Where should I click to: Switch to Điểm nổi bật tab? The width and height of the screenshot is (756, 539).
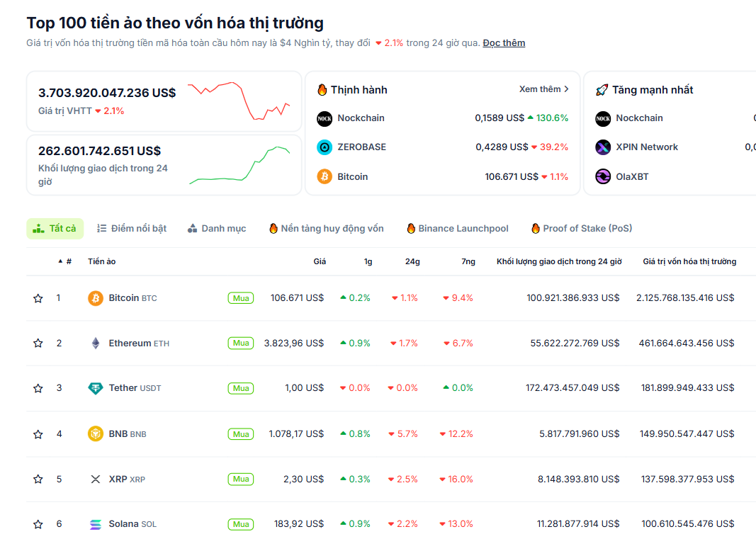tap(132, 228)
